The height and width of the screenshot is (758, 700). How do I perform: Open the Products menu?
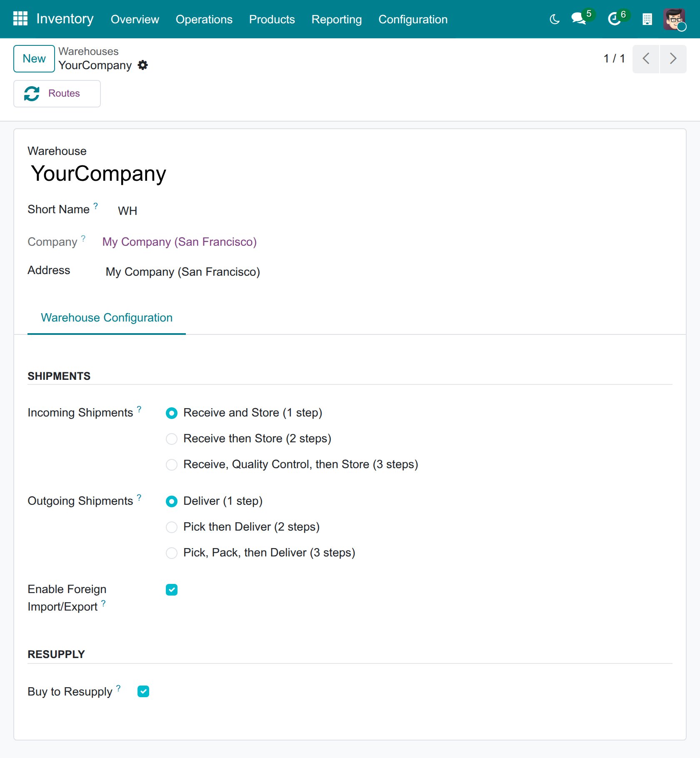(x=272, y=20)
